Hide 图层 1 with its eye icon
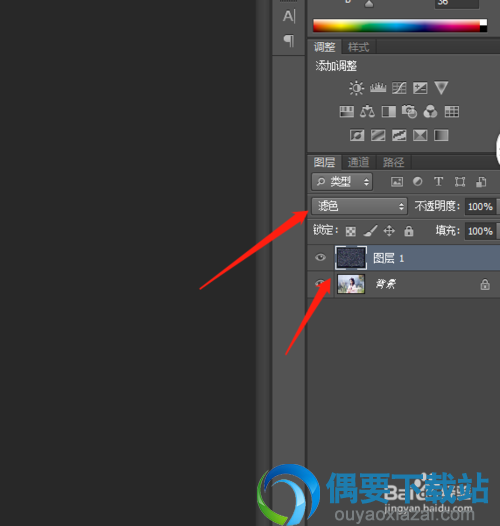Screen dimensions: 500x526 (x=320, y=258)
